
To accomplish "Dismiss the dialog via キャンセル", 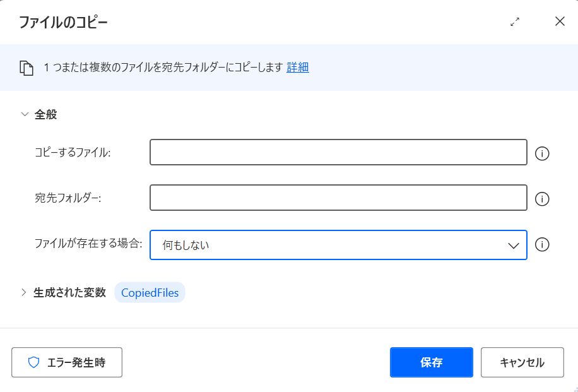I will (522, 362).
